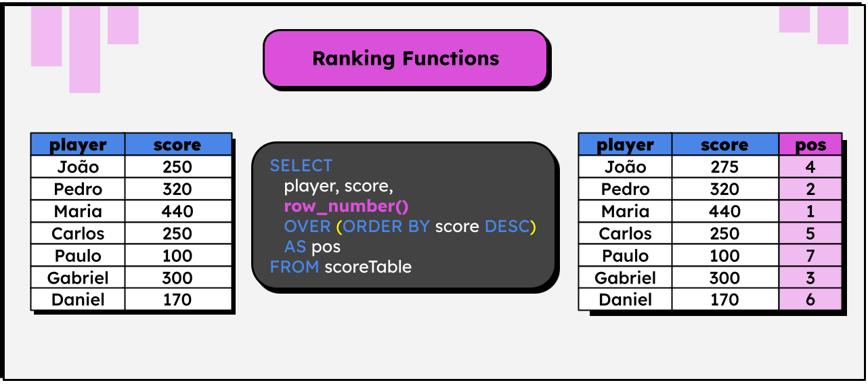Click pos value 2 in Pedro's row
This screenshot has height=385, width=868.
[810, 189]
